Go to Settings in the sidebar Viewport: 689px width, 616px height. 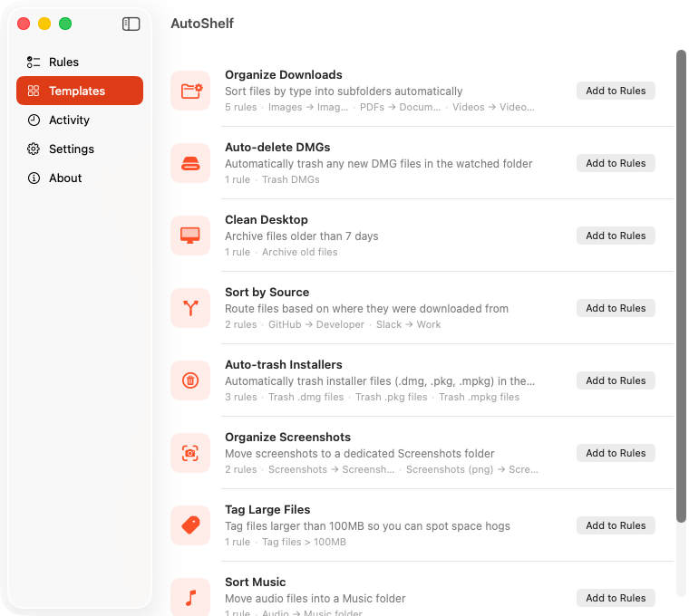pyautogui.click(x=80, y=149)
